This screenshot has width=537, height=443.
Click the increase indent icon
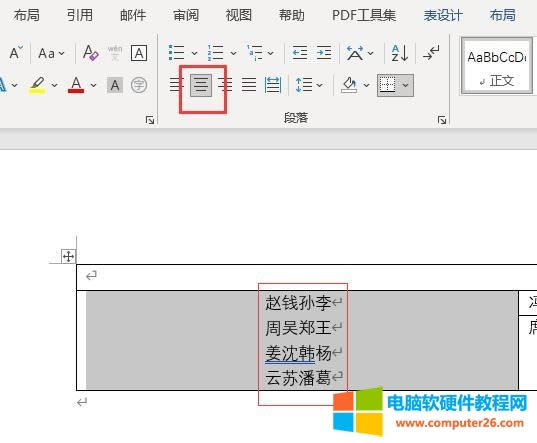(324, 53)
